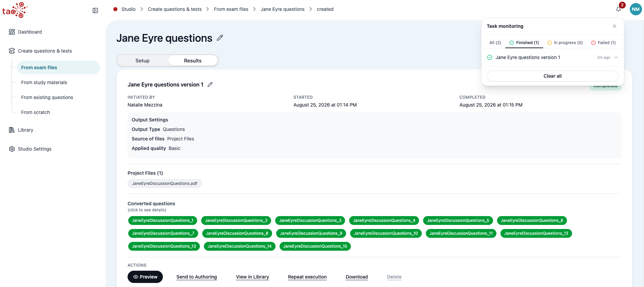Go to Jane Eyre questions breadcrumb
Viewport: 644px width, 287px height.
[x=283, y=9]
